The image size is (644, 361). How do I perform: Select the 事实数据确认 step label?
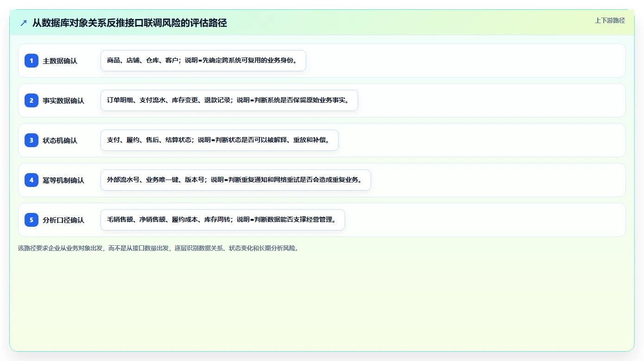63,101
